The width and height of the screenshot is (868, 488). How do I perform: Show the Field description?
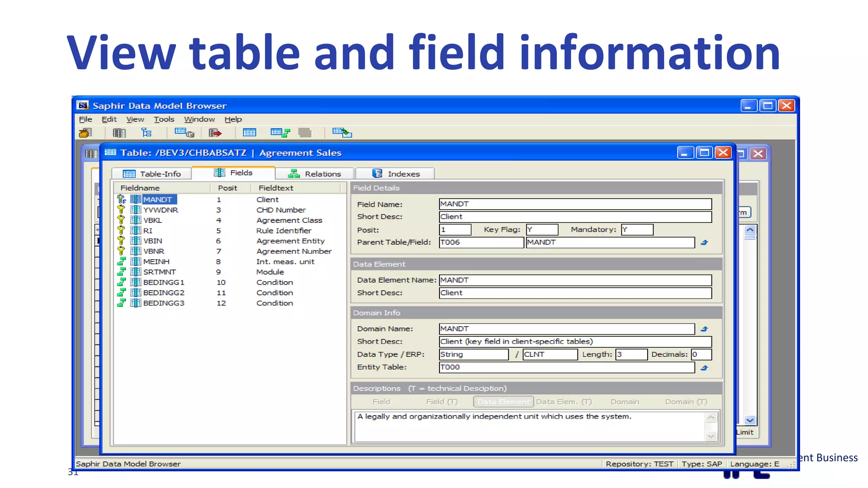click(381, 402)
